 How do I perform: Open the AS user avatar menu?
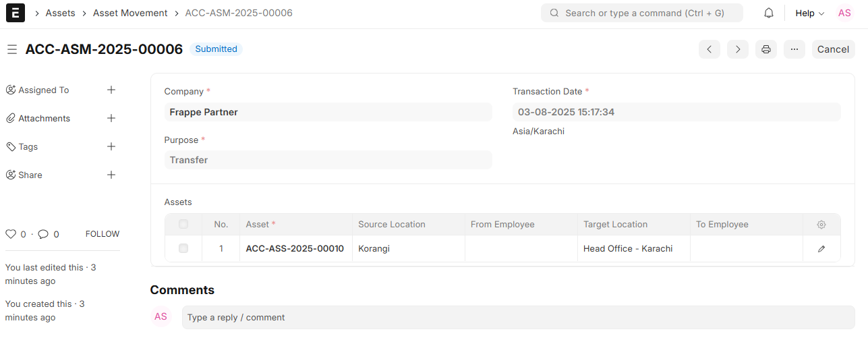coord(844,13)
